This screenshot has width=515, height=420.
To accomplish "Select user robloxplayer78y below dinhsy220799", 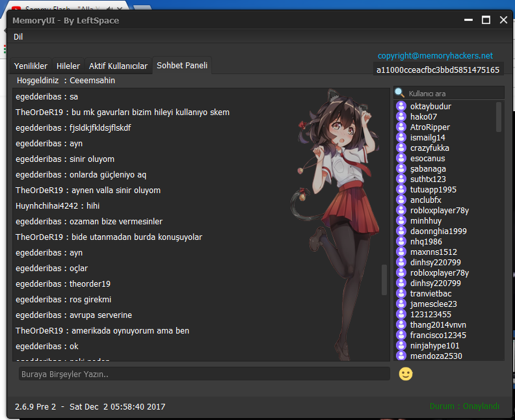I will 440,272.
